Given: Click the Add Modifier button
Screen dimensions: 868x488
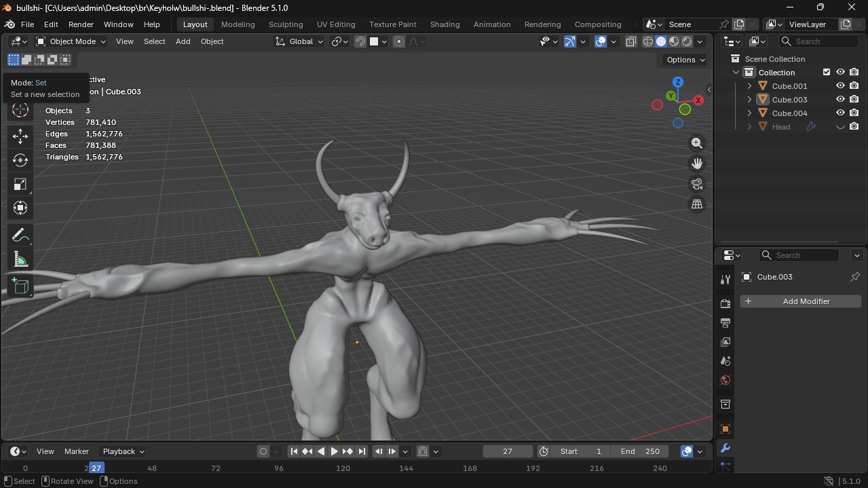Looking at the screenshot, I should (801, 301).
